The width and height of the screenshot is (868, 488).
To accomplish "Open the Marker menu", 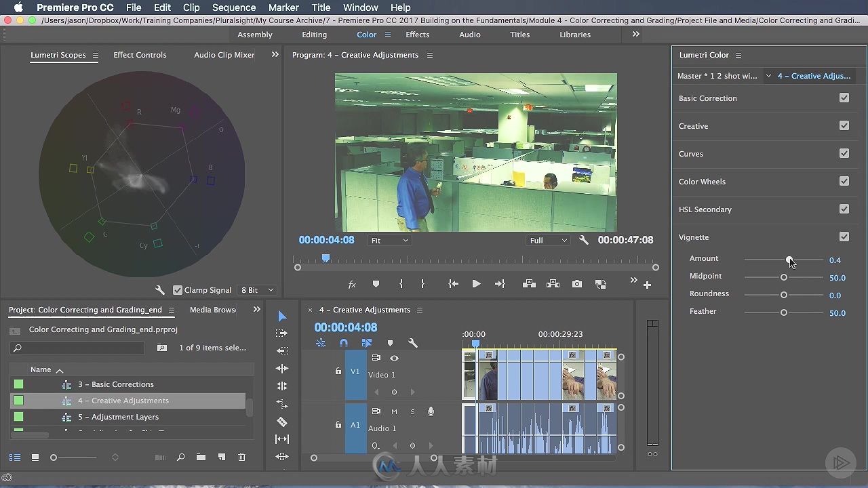I will (283, 7).
